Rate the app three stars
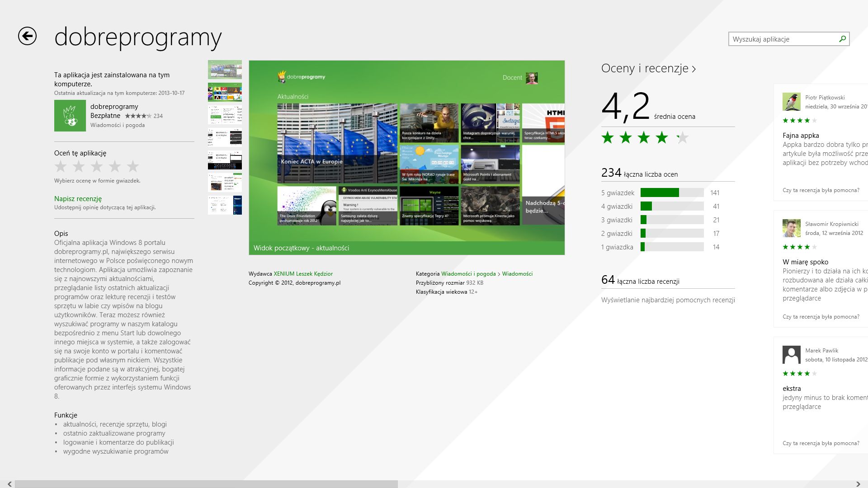 97,166
